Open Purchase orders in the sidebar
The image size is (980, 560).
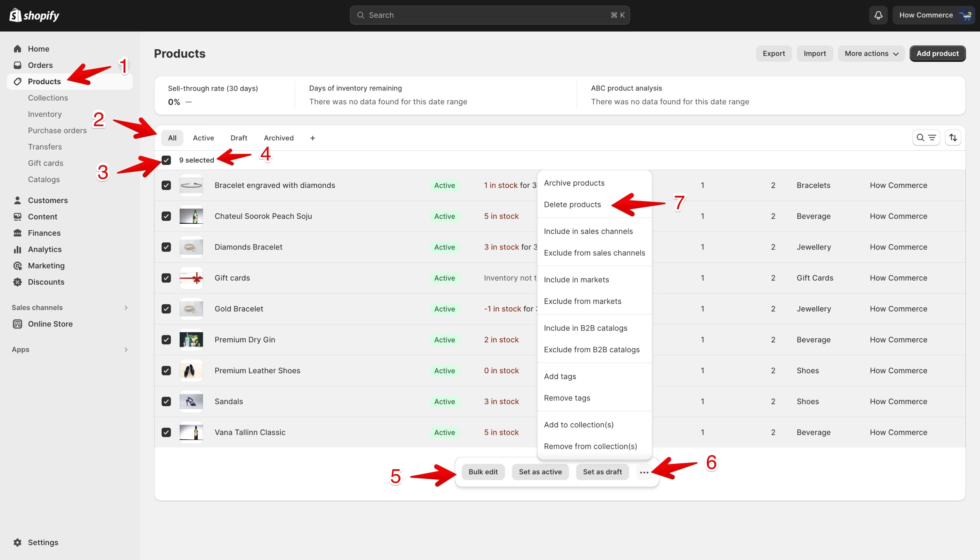click(57, 130)
